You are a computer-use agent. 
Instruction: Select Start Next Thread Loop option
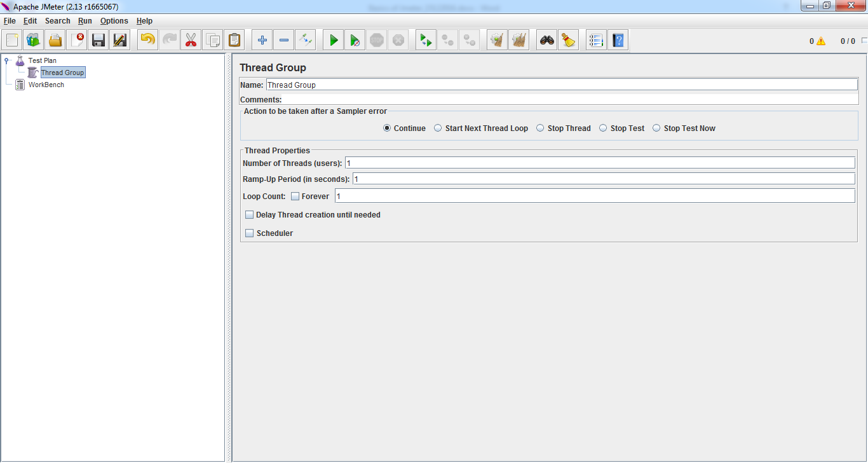pyautogui.click(x=438, y=128)
